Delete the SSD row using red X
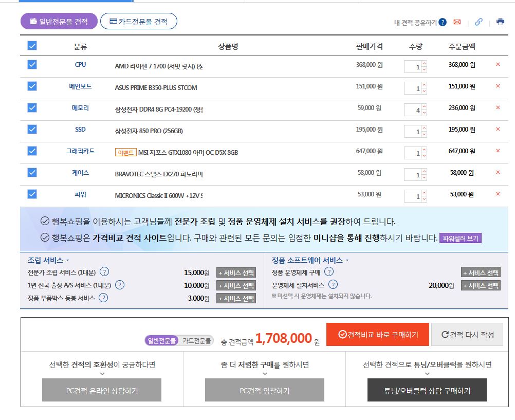515x420 pixels. (x=498, y=129)
